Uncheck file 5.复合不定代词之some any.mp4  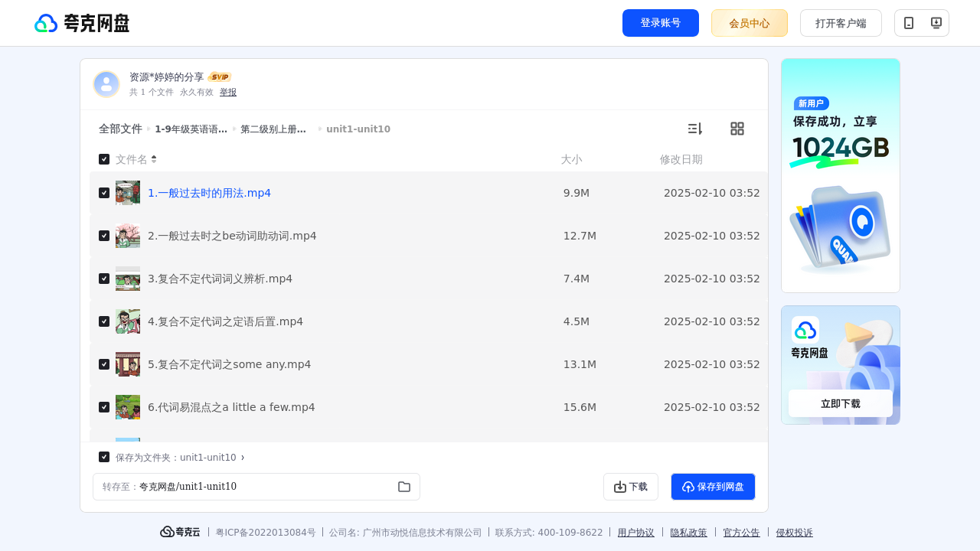104,364
